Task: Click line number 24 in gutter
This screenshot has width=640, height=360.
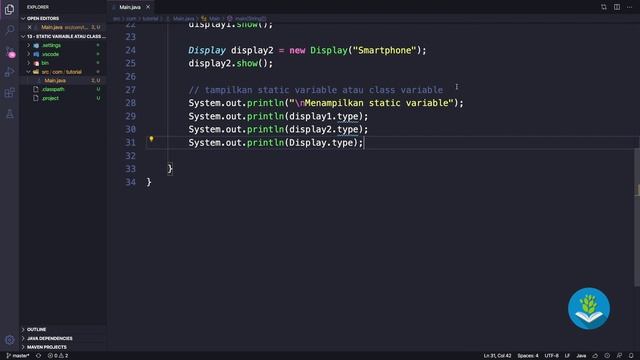Action: coord(130,50)
